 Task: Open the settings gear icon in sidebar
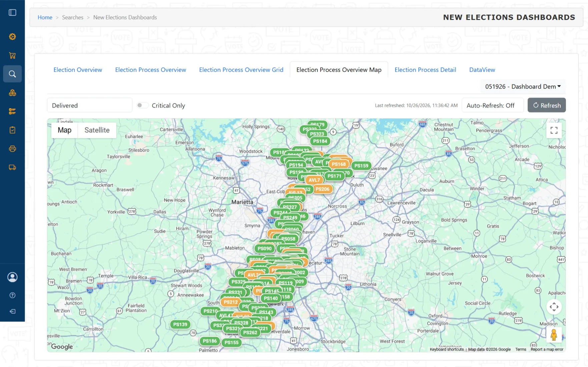(x=12, y=37)
